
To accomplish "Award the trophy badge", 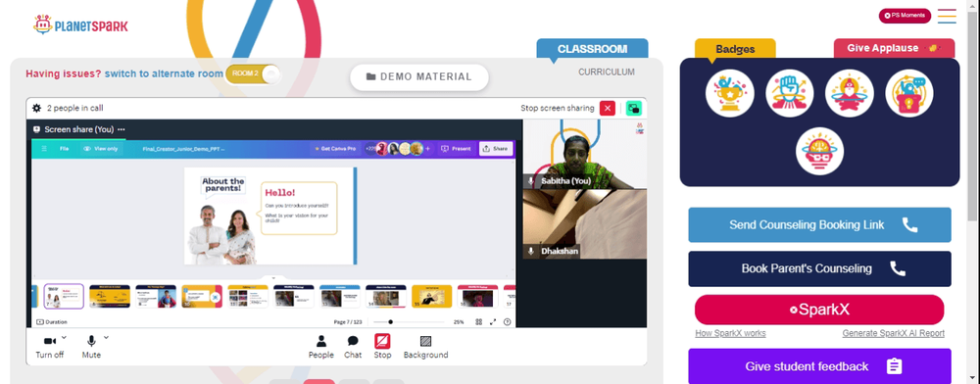I will (730, 93).
